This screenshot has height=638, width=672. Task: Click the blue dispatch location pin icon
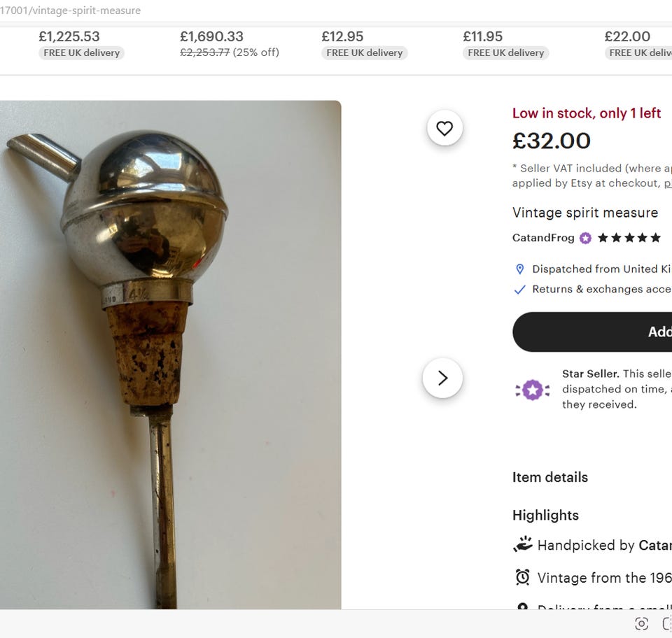coord(519,269)
